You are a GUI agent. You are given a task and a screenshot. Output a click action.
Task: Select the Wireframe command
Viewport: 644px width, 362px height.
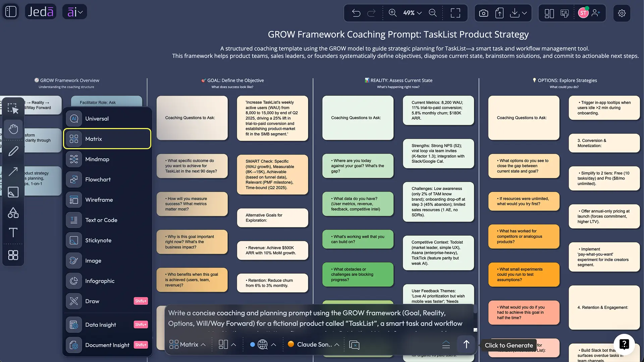point(107,200)
